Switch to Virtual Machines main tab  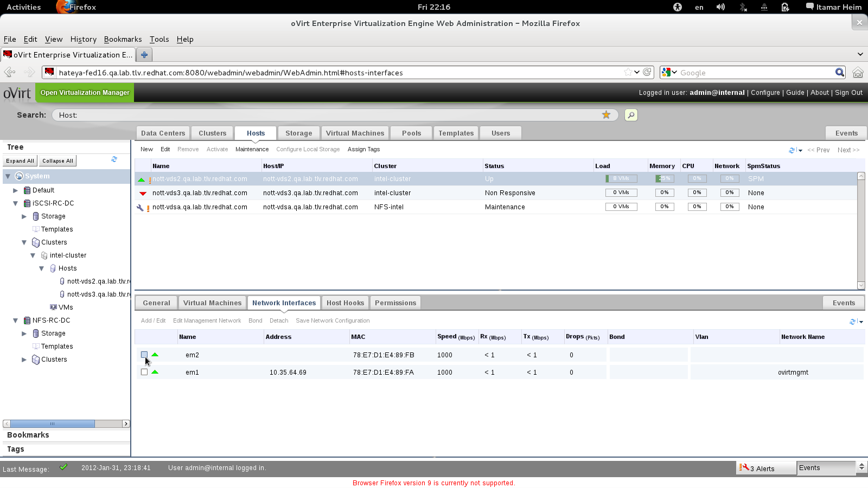355,133
